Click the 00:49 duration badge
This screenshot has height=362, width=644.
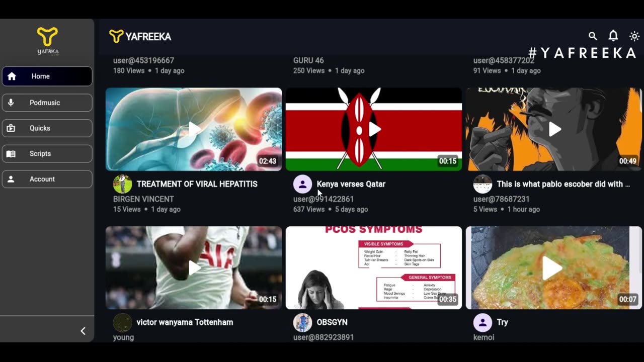tap(627, 161)
